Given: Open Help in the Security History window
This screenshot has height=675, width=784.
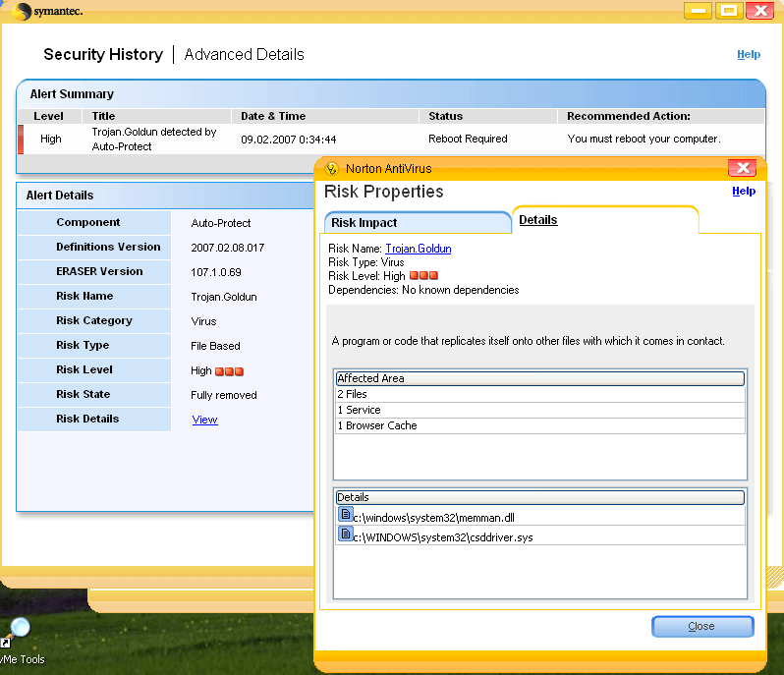Looking at the screenshot, I should [x=749, y=55].
